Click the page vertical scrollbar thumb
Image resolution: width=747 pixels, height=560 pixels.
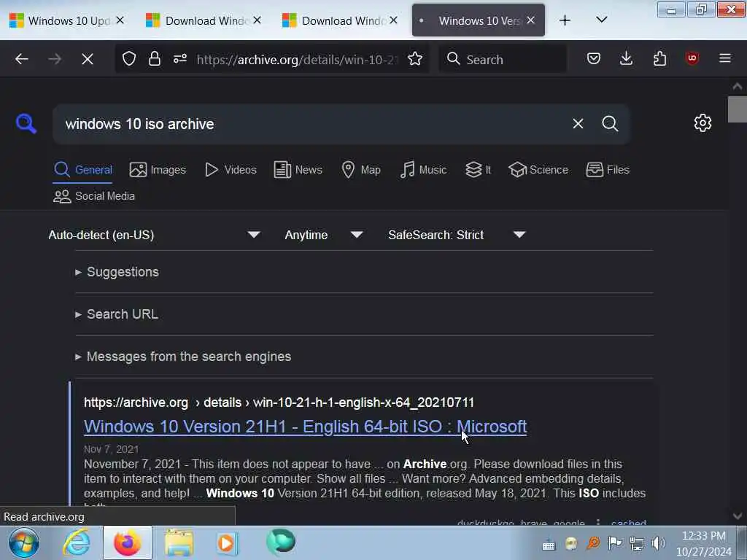737,109
